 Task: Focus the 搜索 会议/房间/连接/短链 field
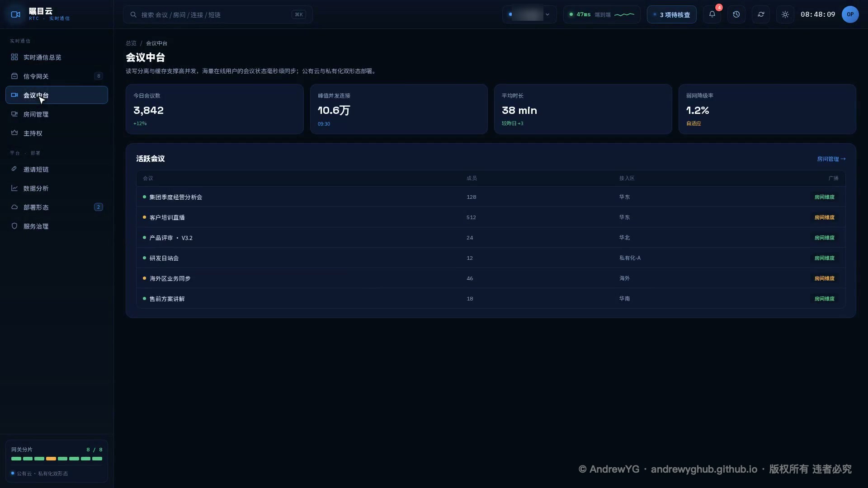[218, 14]
